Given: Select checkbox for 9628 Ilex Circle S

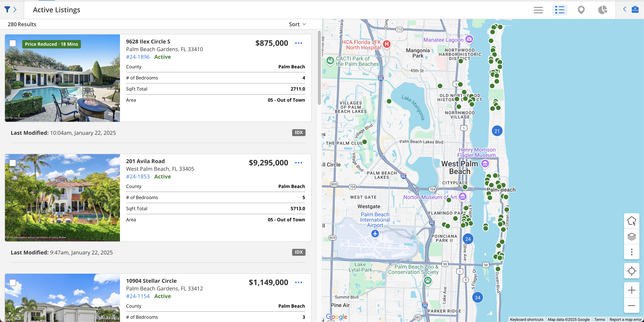Looking at the screenshot, I should pos(12,43).
